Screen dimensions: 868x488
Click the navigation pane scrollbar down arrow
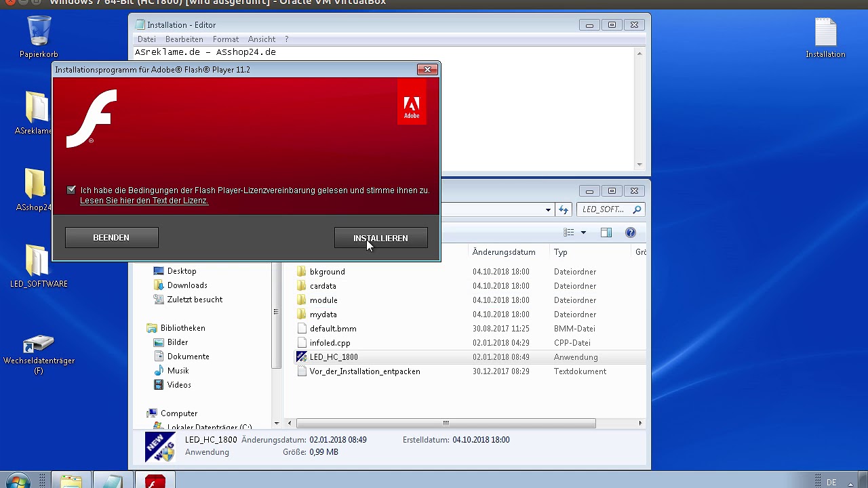[277, 423]
